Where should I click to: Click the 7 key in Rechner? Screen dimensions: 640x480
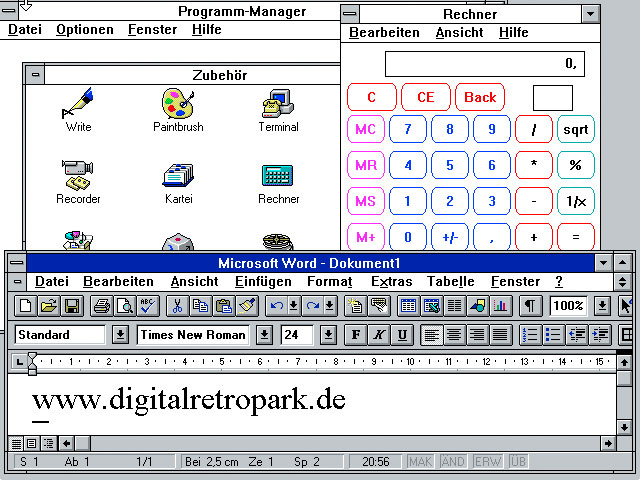click(408, 129)
